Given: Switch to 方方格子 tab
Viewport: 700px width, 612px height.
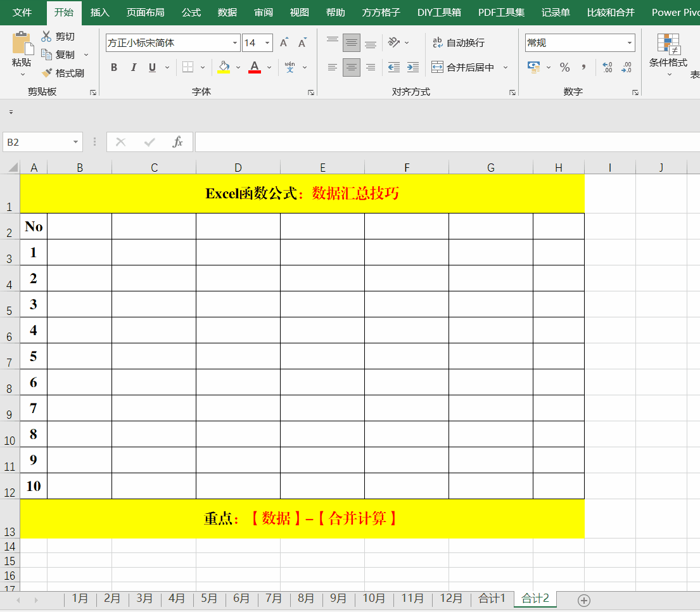Looking at the screenshot, I should (381, 13).
